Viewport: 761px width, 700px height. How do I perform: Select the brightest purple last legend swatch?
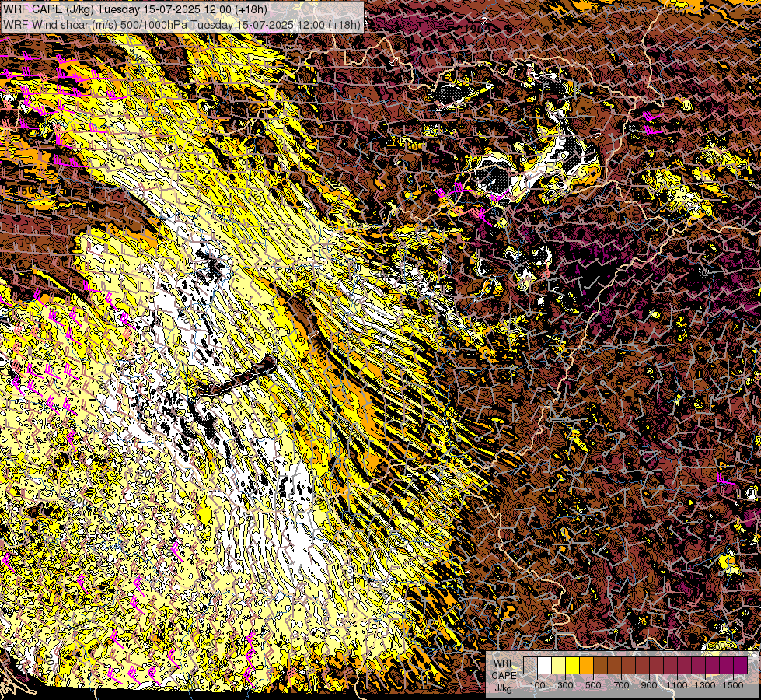(x=740, y=666)
